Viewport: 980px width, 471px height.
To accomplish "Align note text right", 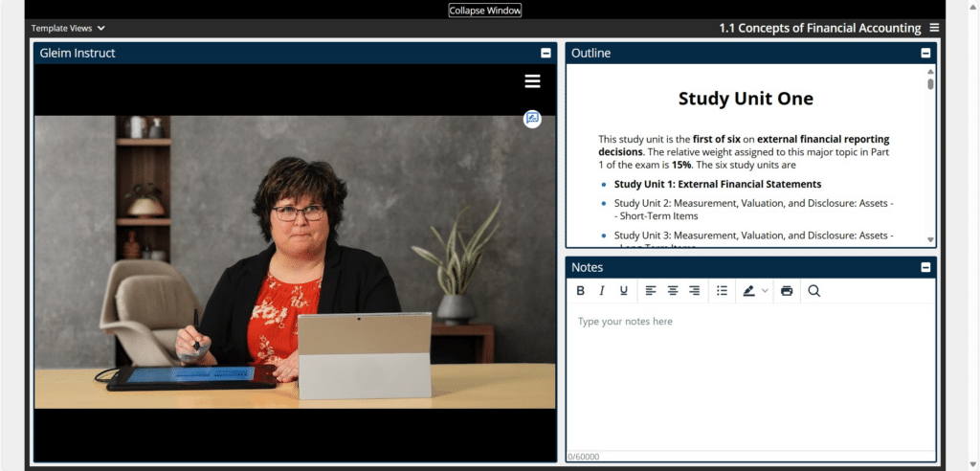I will pyautogui.click(x=695, y=290).
